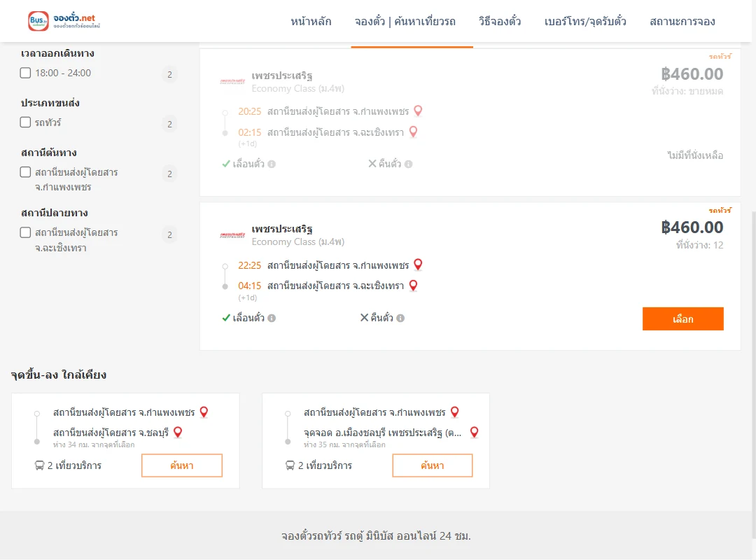
Task: Click ค้นหา button in จุดจอด อ.เมืองชลบุรี card
Action: click(433, 465)
